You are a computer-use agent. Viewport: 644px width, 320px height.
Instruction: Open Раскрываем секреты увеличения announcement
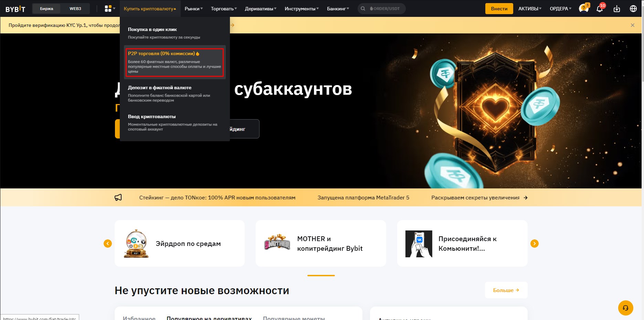pos(475,198)
